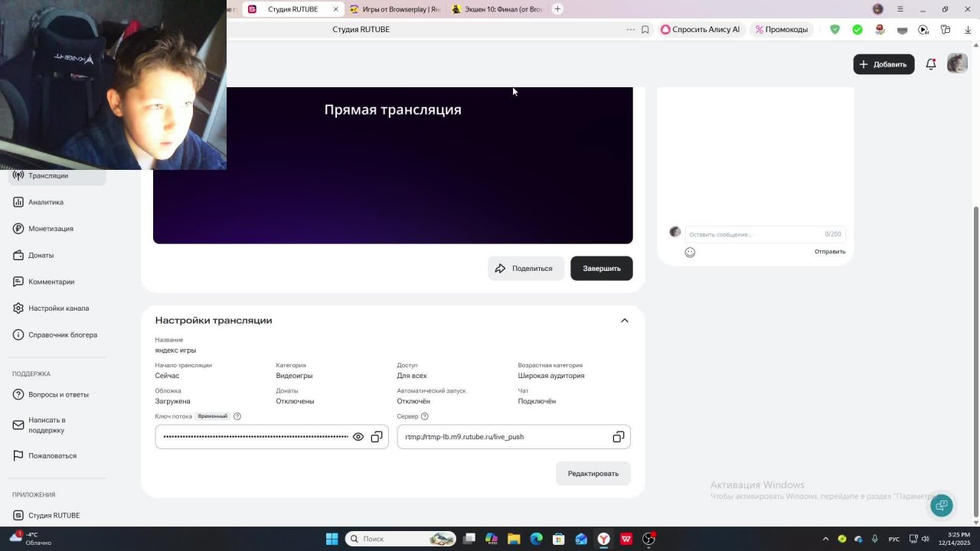Open the support chat widget

(942, 505)
